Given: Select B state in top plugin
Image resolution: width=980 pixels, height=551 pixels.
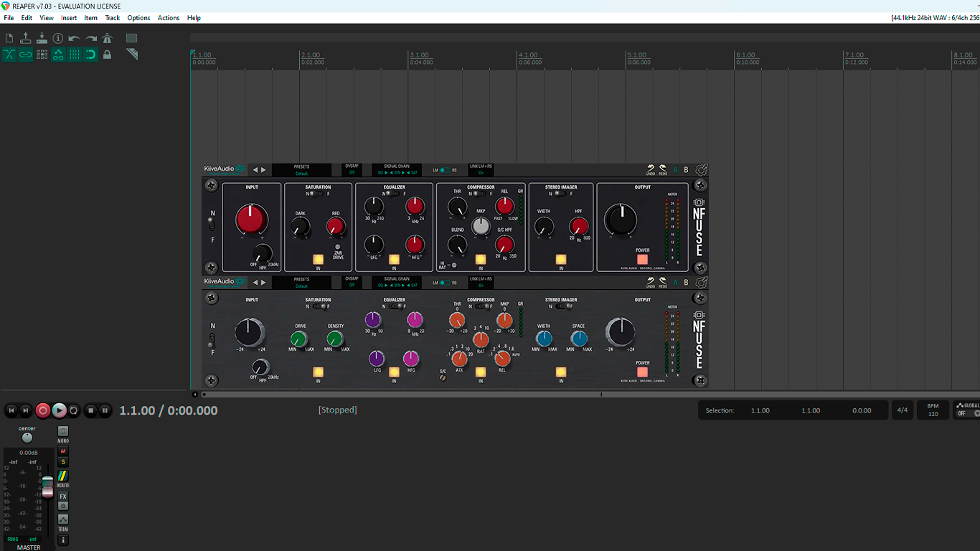Looking at the screenshot, I should pyautogui.click(x=686, y=170).
